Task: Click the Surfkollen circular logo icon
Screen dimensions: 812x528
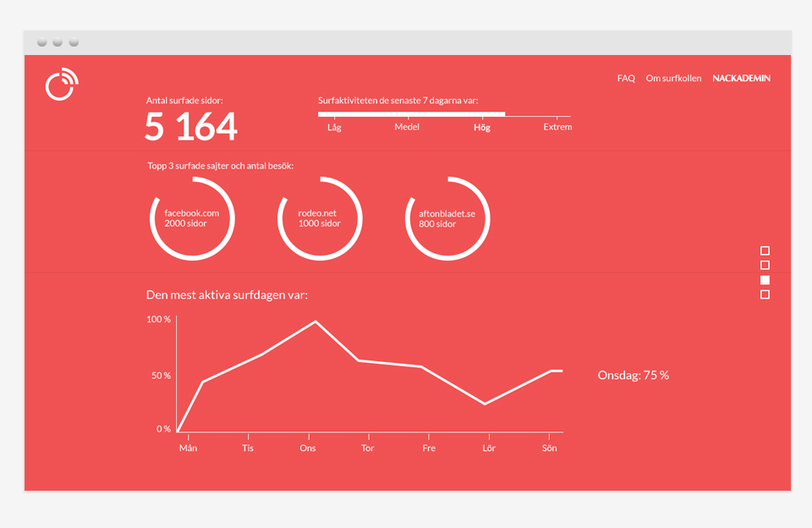Action: 62,84
